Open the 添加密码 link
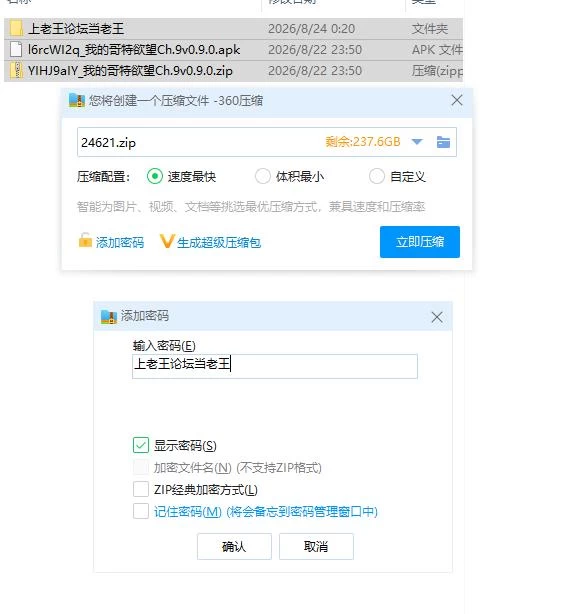This screenshot has width=561, height=614. point(120,242)
